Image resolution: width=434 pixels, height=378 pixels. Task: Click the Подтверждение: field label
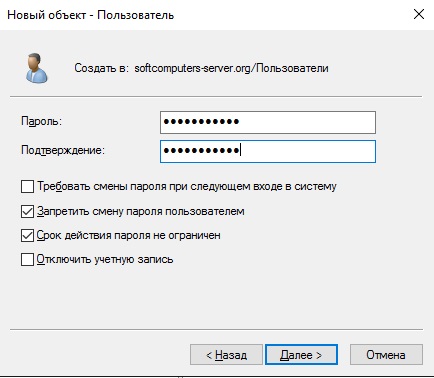(x=63, y=150)
